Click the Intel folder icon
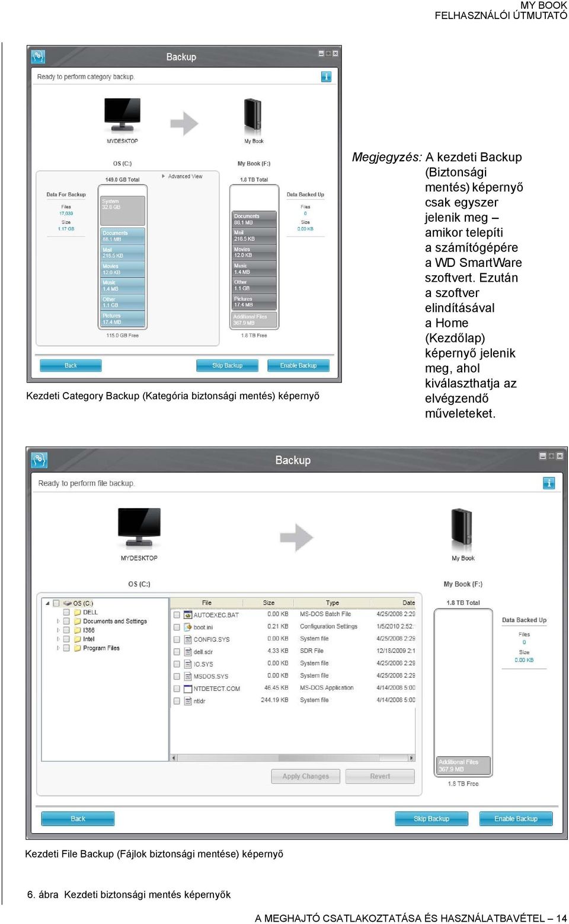The image size is (569, 924). 77,639
